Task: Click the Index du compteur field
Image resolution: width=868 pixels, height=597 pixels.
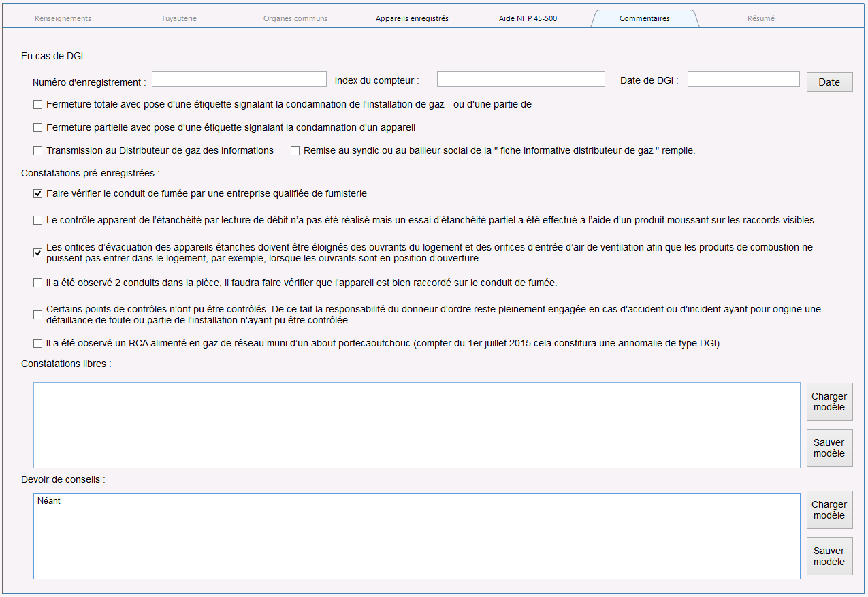Action: (521, 80)
